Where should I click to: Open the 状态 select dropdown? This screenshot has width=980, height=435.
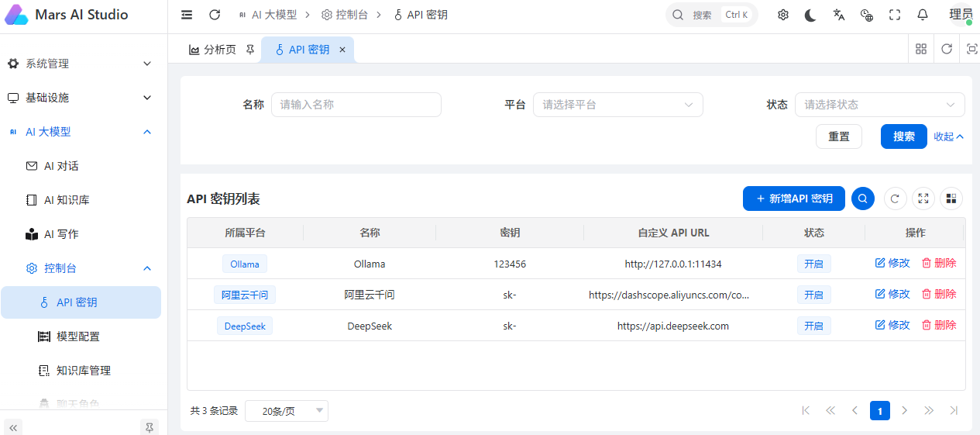tap(880, 105)
